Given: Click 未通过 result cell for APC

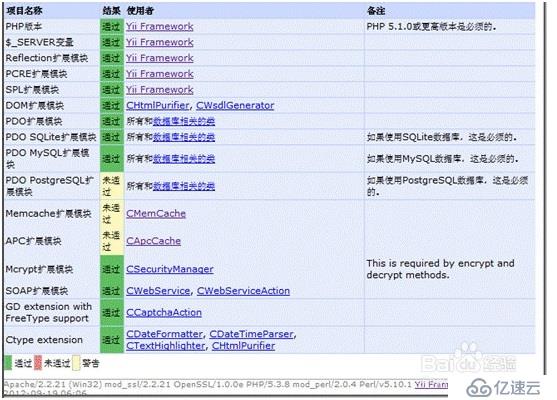Looking at the screenshot, I should click(112, 241).
